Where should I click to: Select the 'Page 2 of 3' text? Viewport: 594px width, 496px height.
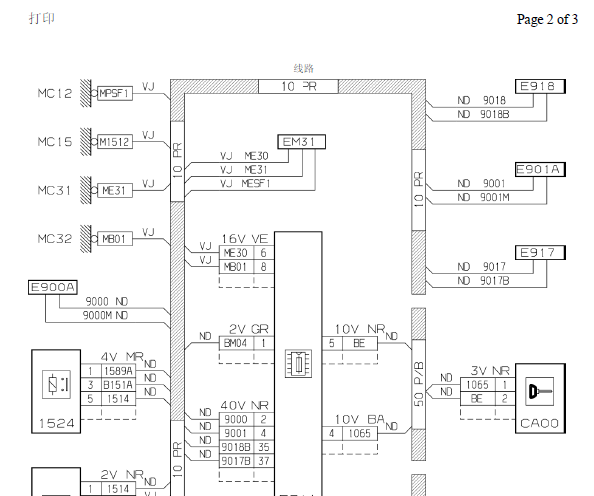click(547, 19)
